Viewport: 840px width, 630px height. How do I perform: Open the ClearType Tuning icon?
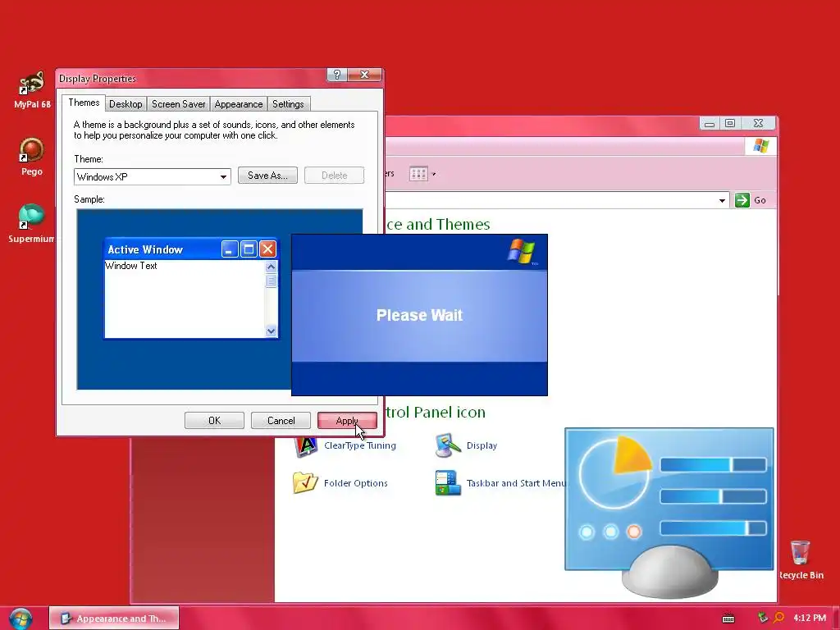point(306,445)
